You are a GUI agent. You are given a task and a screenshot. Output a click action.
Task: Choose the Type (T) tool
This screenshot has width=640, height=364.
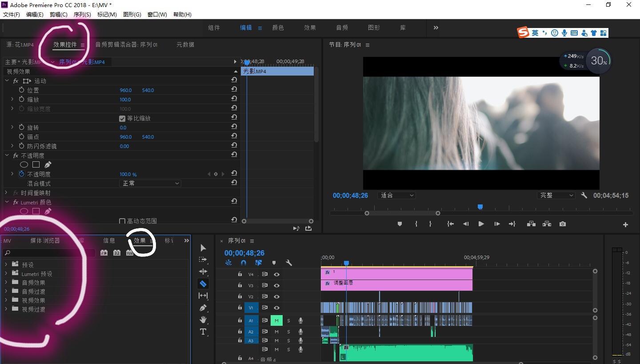pos(203,332)
